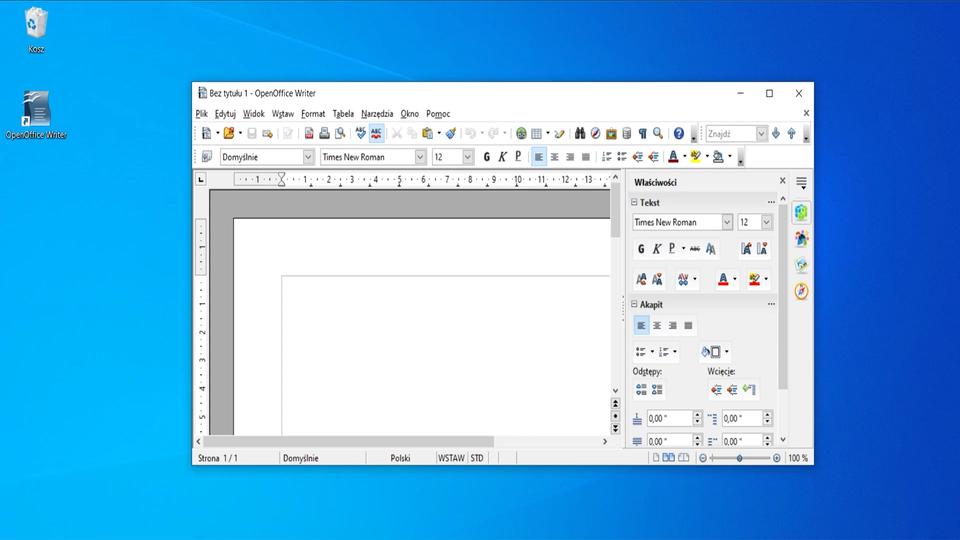Viewport: 960px width, 540px height.
Task: Open the Gallery panel in the sidebar
Action: 801,265
